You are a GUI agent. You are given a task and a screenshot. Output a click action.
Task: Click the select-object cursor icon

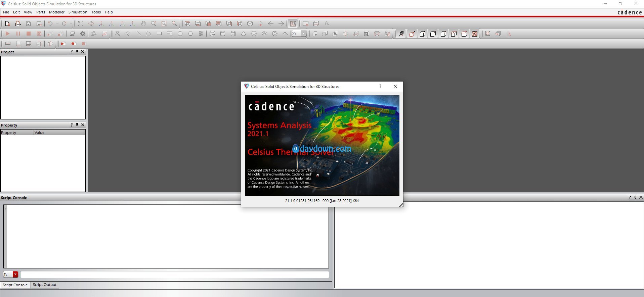(x=306, y=23)
